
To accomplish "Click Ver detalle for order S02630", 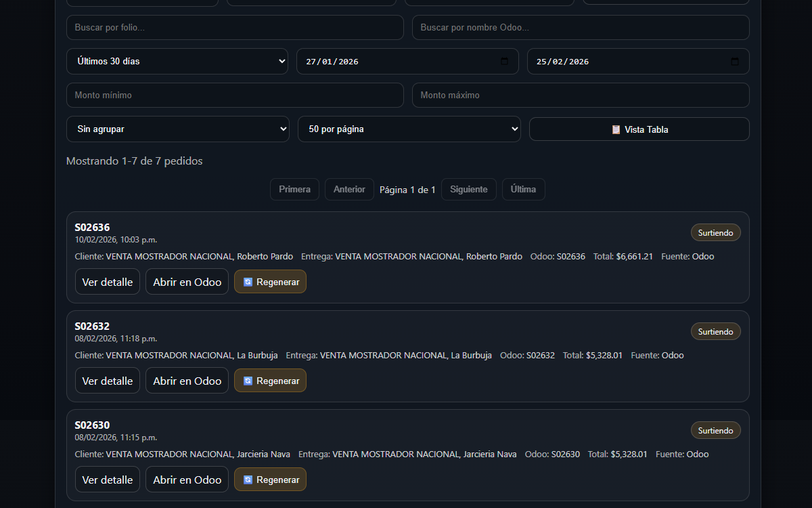I will 108,480.
